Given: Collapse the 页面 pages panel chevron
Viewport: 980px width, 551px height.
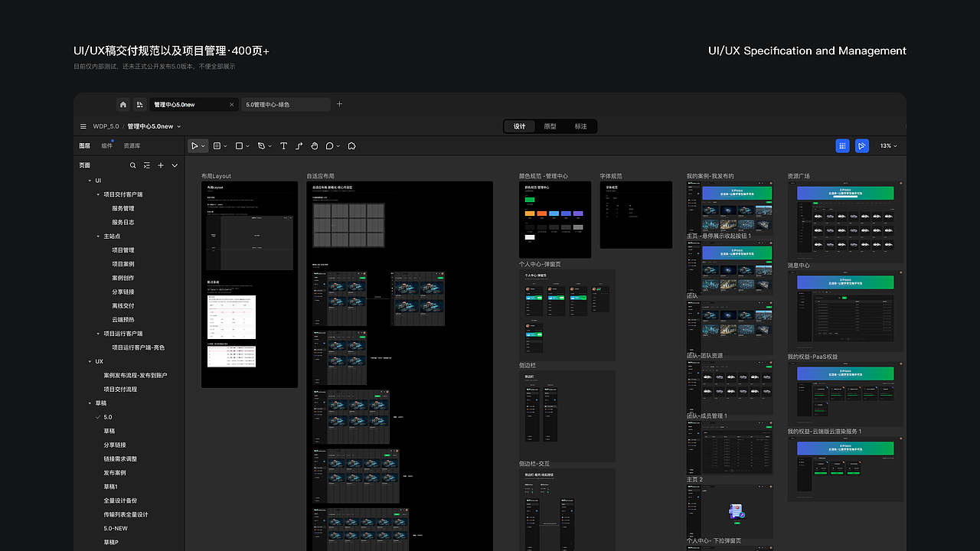Looking at the screenshot, I should coord(175,165).
